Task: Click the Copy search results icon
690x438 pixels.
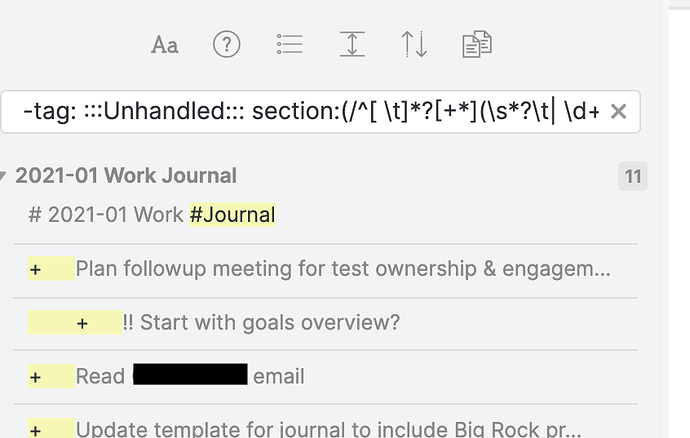Action: click(x=476, y=45)
